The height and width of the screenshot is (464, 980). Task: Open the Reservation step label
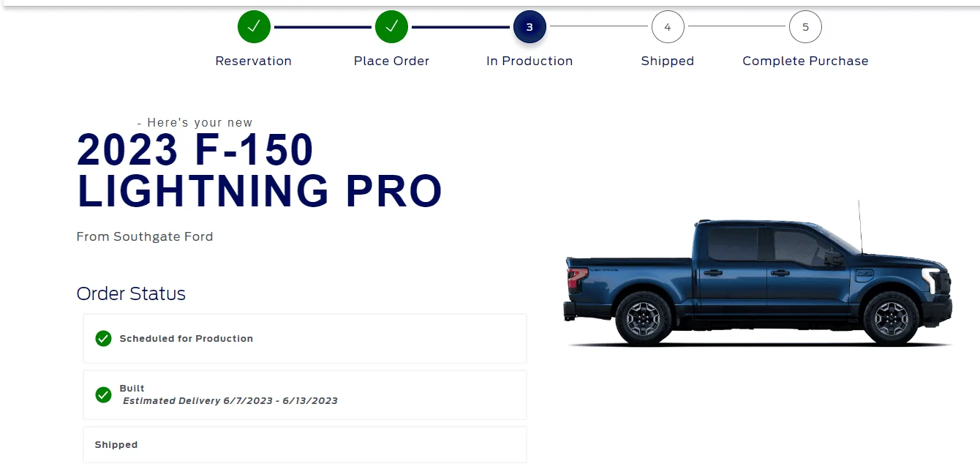(254, 61)
